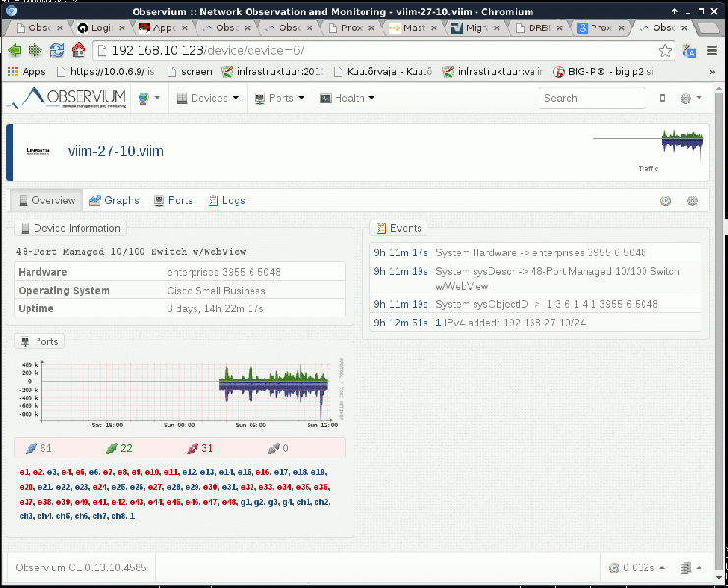Close the Appc browser tab

tap(185, 28)
